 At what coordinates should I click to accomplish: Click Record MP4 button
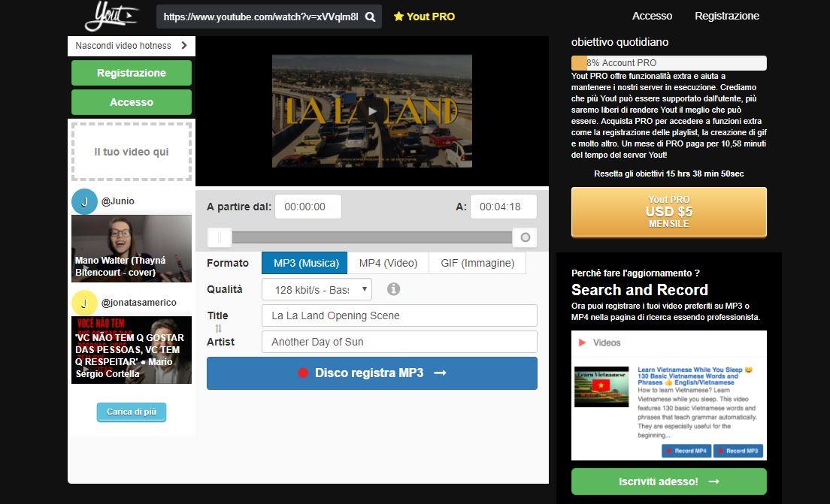click(x=686, y=451)
